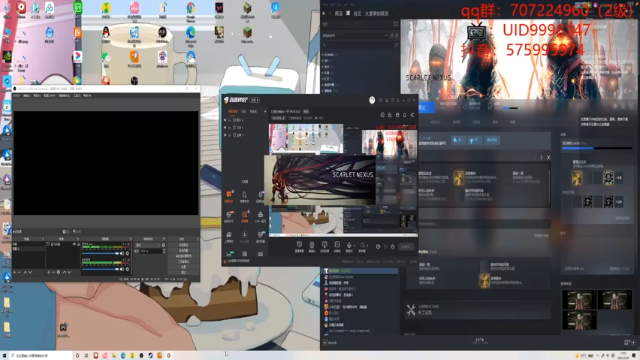Open QQ penguin desktop icon
Image resolution: width=640 pixels, height=360 pixels.
[x=106, y=33]
